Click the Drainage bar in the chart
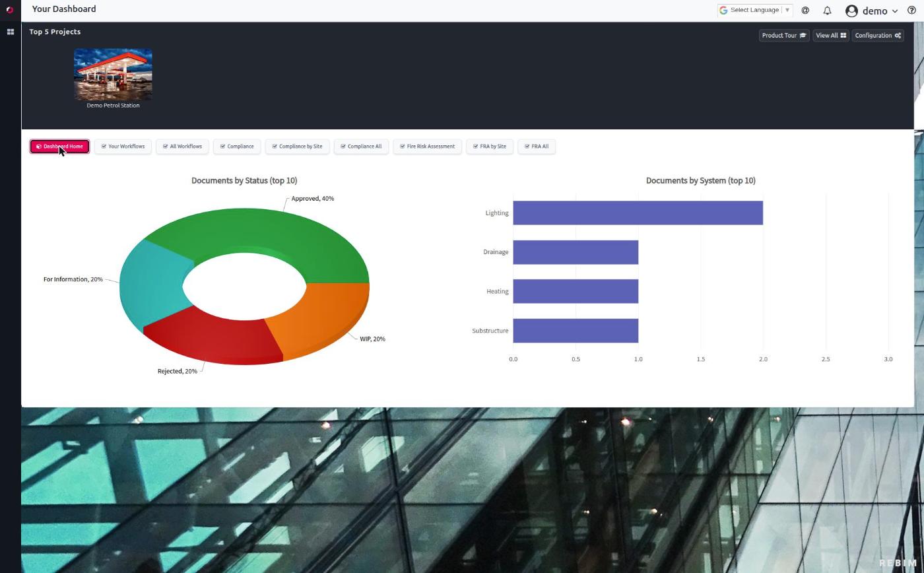 tap(576, 252)
